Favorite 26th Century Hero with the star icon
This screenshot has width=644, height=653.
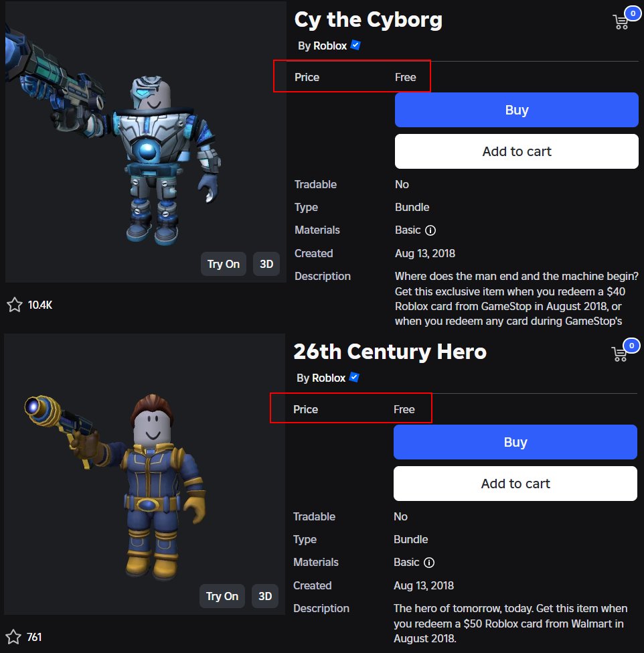(13, 637)
